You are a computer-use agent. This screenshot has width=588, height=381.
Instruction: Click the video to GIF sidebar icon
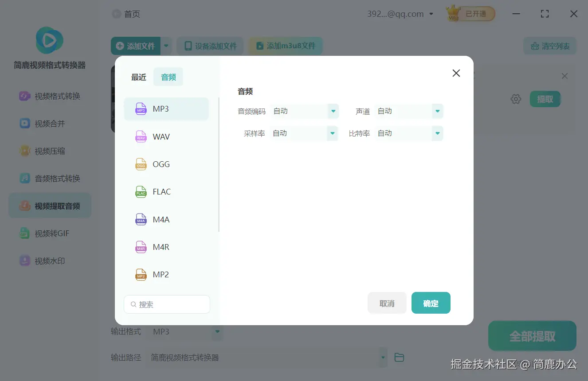24,233
